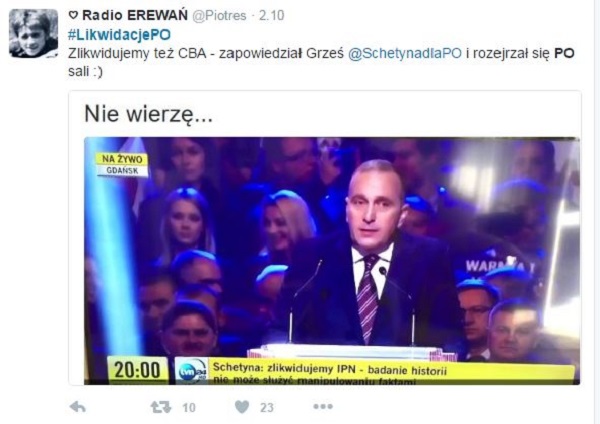Open the #LikwidacjePO hashtag

click(x=119, y=35)
